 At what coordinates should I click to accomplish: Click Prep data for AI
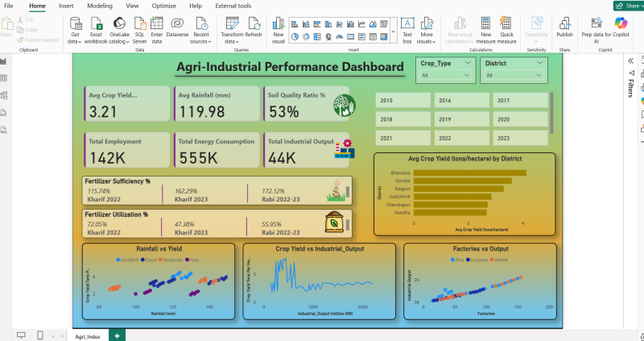(x=596, y=31)
